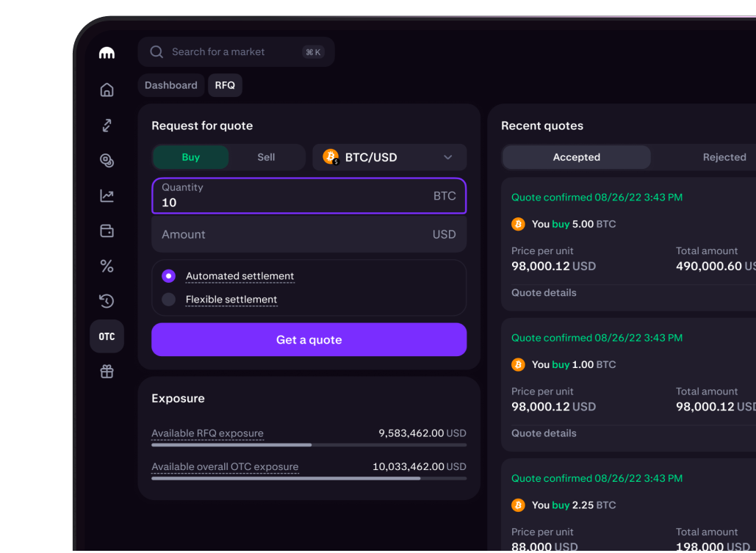Viewport: 756px width, 553px height.
Task: Expand Quote details on the 1.00 BTC quote
Action: 544,433
